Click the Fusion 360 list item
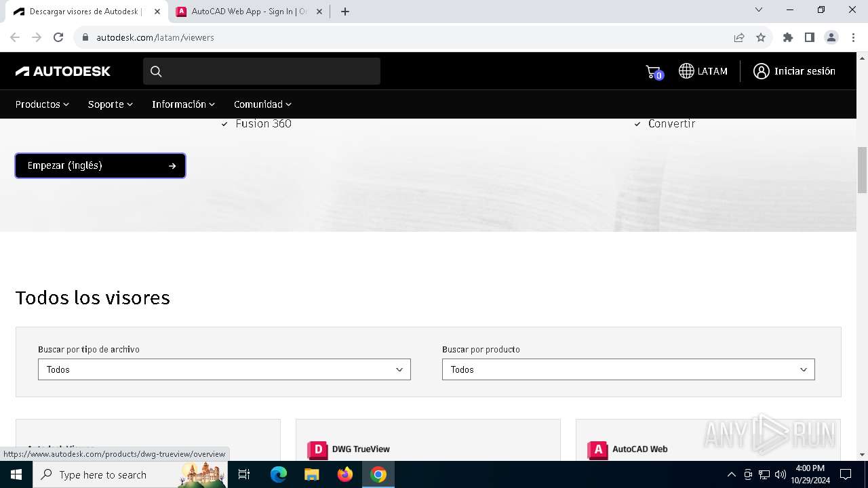The width and height of the screenshot is (868, 488). [x=263, y=123]
